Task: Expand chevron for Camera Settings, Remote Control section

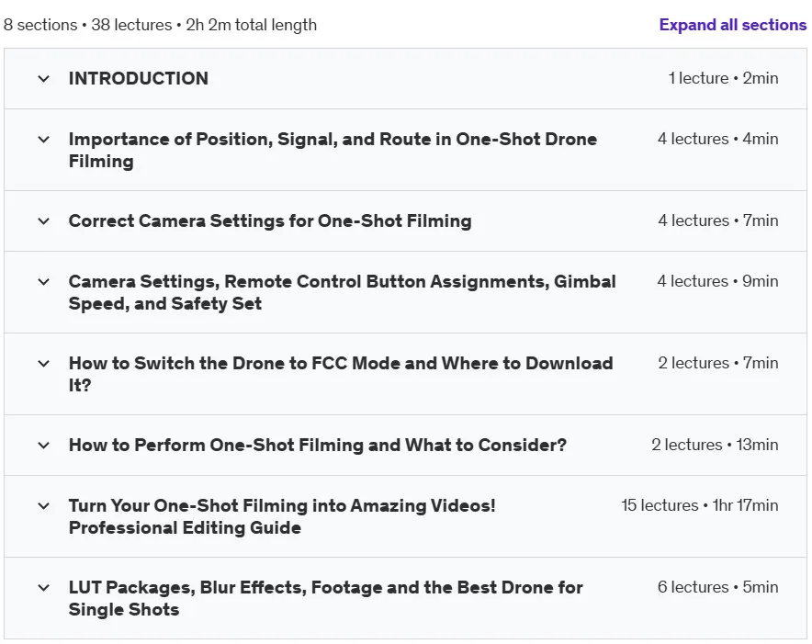Action: pyautogui.click(x=44, y=282)
